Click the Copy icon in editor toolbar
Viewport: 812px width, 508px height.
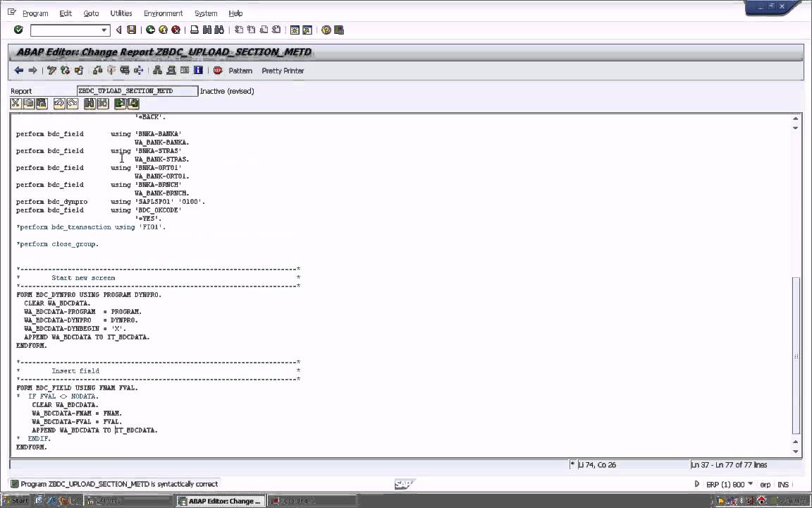point(28,104)
